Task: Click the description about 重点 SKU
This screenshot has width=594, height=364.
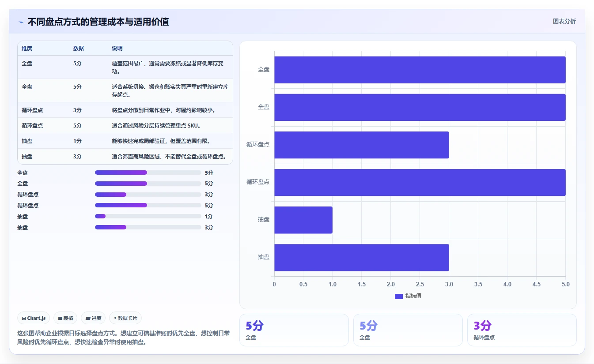Action: (156, 125)
